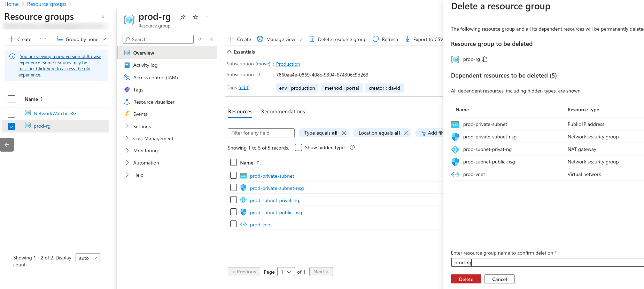Click the info icon beside Show hidden types

pyautogui.click(x=352, y=147)
